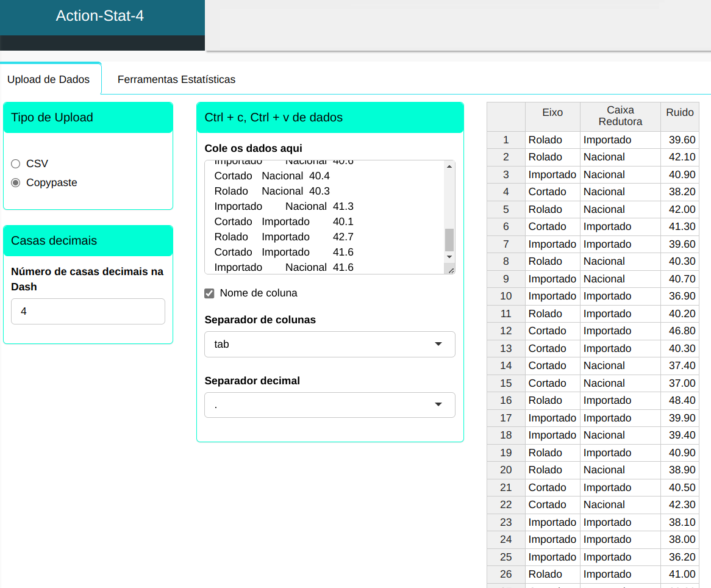Focus the decimal places number field
The width and height of the screenshot is (711, 588).
[88, 311]
